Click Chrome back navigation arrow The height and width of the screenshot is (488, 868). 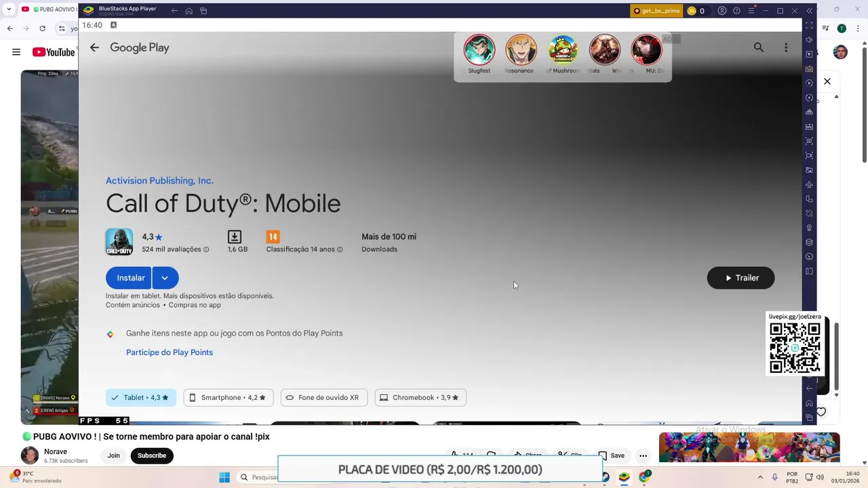(x=9, y=28)
